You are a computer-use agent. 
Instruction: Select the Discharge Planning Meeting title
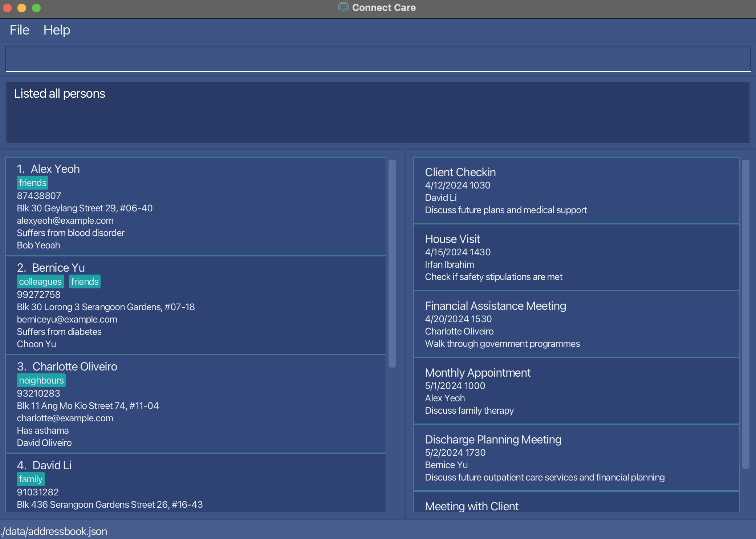(493, 440)
